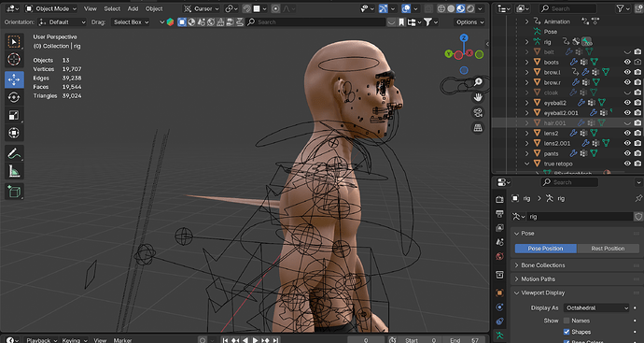Switch to wireframe viewport shading
Screen dimensions: 644x343
[x=441, y=8]
